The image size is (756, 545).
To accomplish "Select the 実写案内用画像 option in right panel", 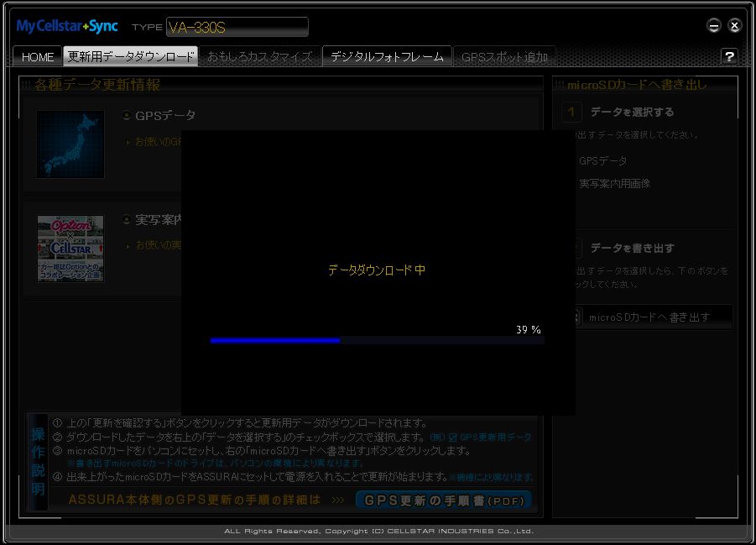I will 614,183.
